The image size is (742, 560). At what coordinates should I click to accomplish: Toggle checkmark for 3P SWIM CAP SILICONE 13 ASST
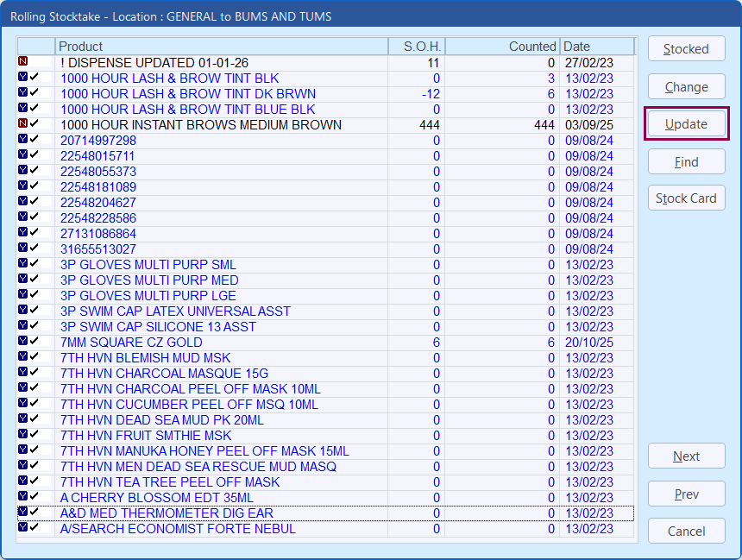click(x=35, y=326)
